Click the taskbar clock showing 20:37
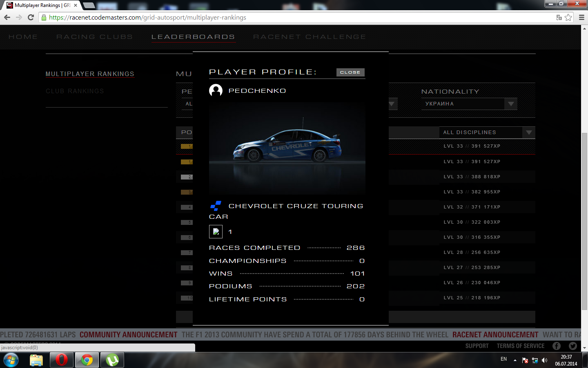This screenshot has height=368, width=588. pos(566,360)
